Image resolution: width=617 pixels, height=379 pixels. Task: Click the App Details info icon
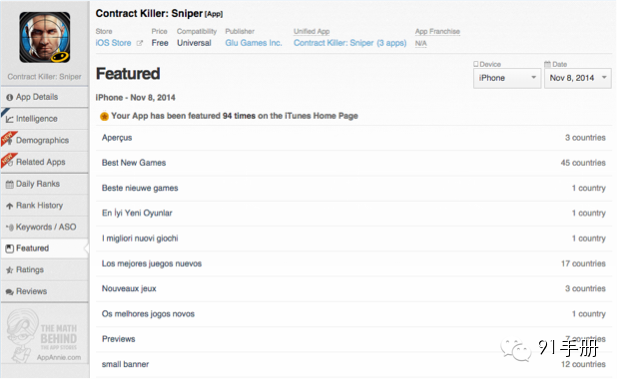click(x=9, y=97)
